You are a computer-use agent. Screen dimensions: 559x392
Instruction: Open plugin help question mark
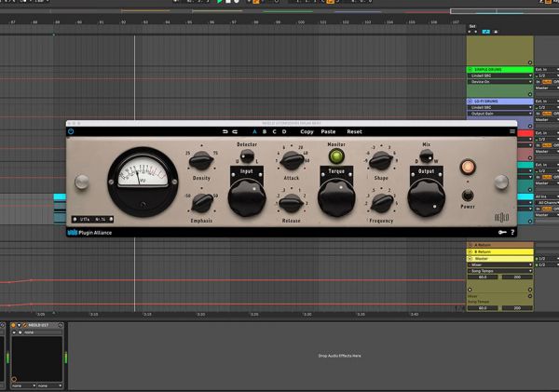[x=512, y=233]
